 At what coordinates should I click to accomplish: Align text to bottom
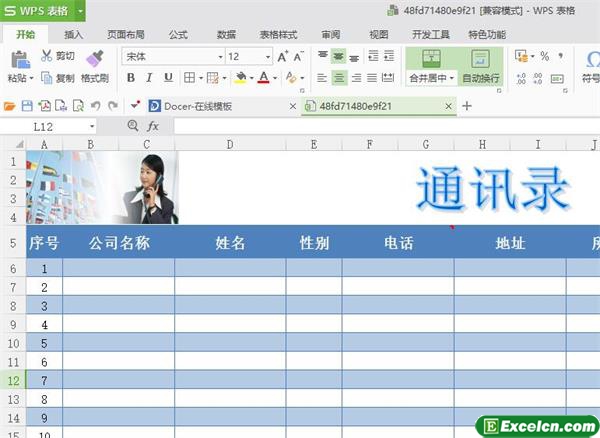click(354, 57)
